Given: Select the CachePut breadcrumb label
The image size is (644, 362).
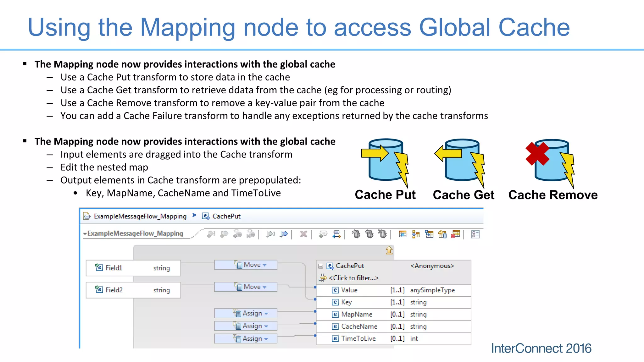Looking at the screenshot, I should (x=226, y=216).
